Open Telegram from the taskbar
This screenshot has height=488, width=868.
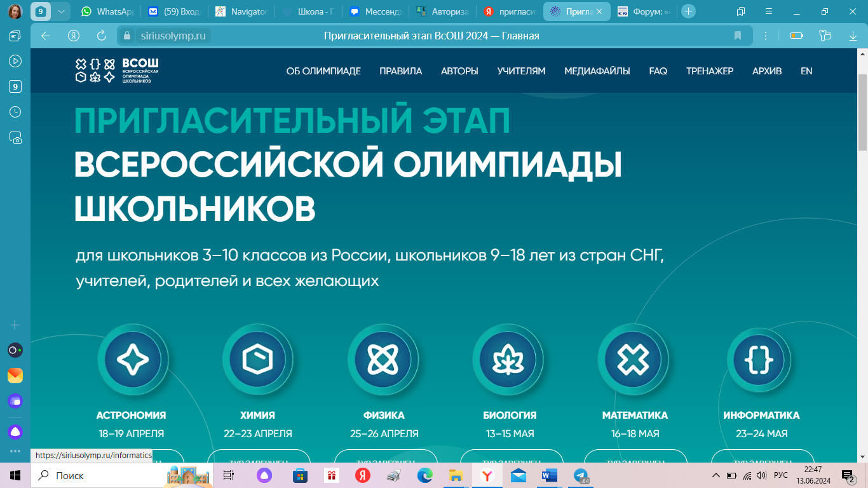[x=581, y=475]
